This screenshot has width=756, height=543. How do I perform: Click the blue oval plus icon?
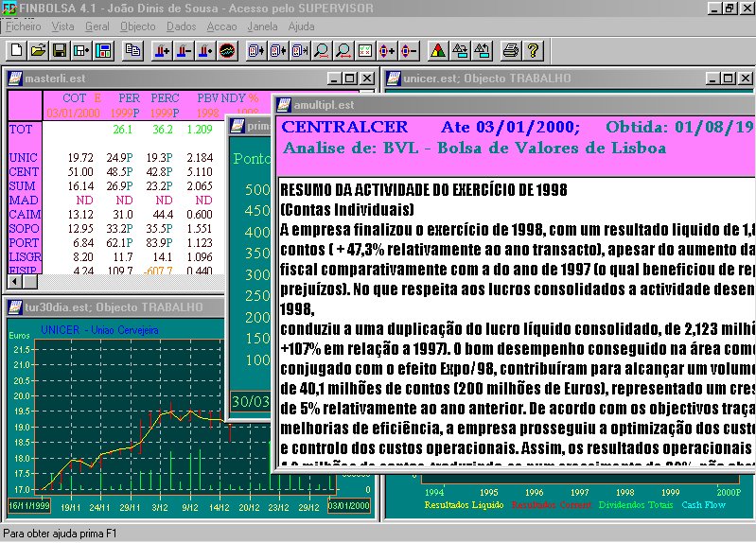point(387,50)
